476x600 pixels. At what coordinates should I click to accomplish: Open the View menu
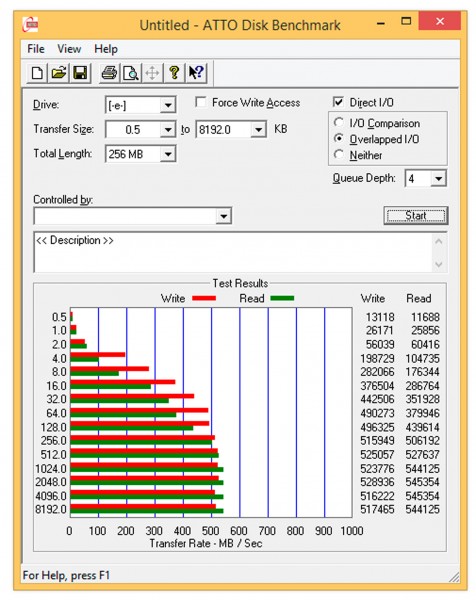(x=69, y=49)
